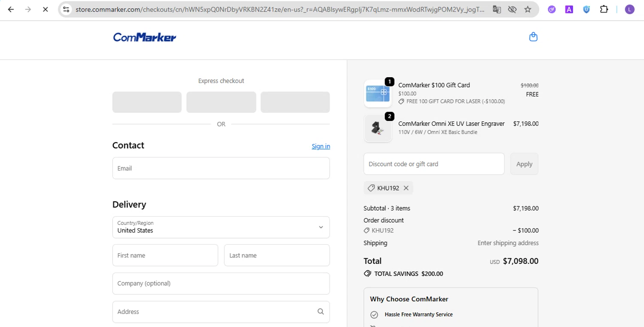The width and height of the screenshot is (644, 327).
Task: Click the browser URL address bar
Action: tap(280, 9)
